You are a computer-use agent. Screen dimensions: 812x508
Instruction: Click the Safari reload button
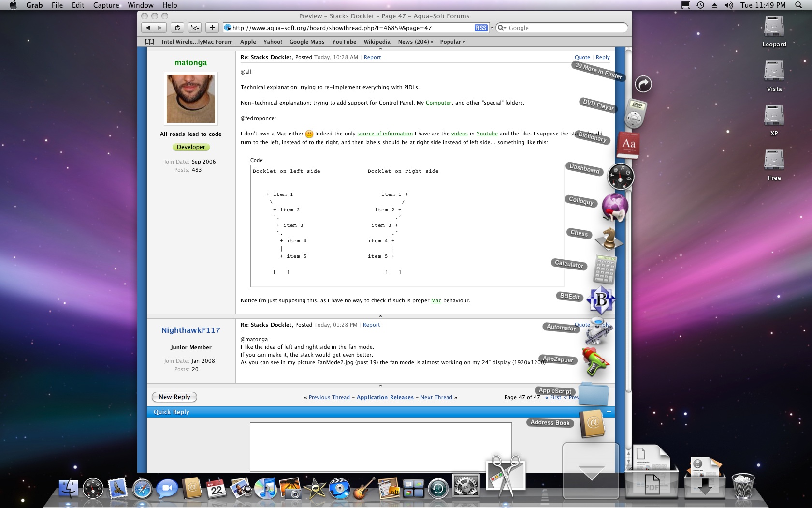tap(177, 28)
